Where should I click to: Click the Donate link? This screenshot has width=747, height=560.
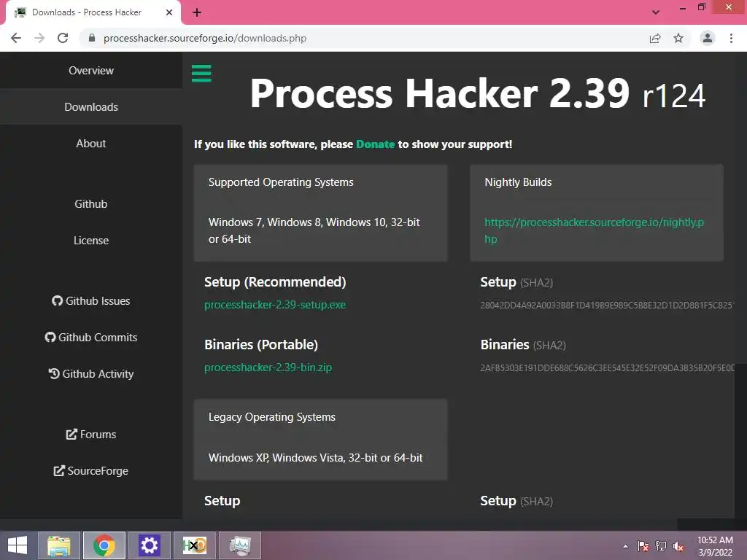click(x=375, y=144)
